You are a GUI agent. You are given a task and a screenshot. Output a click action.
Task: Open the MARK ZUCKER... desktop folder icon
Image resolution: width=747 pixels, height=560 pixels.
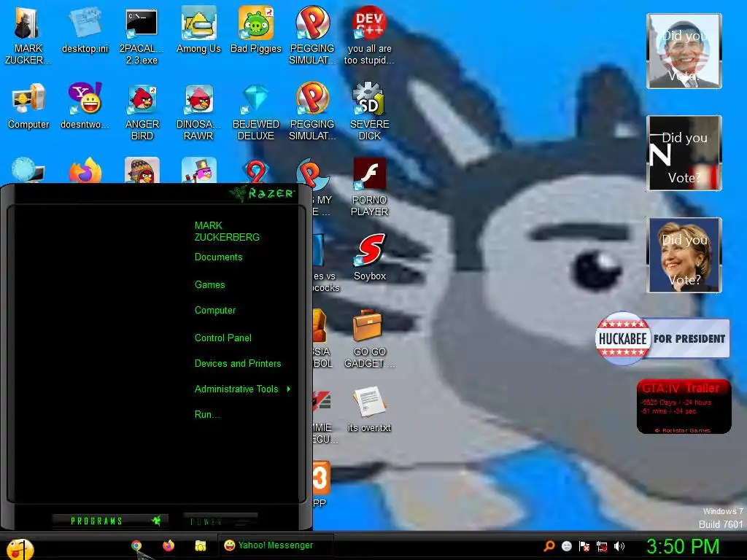pos(27,34)
